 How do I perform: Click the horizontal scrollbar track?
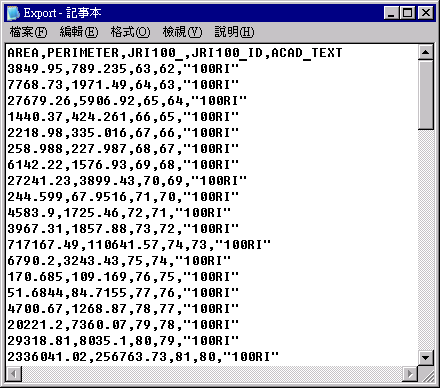tap(212, 374)
